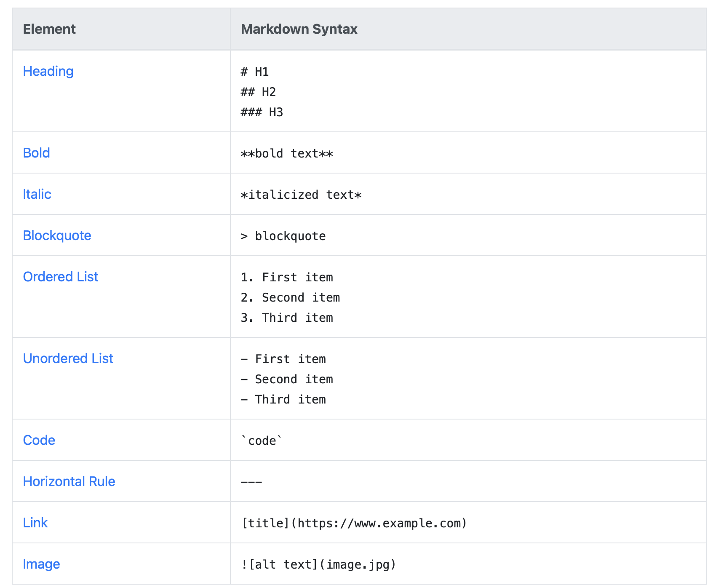Open the Link element link
This screenshot has height=588, width=721.
pyautogui.click(x=35, y=522)
